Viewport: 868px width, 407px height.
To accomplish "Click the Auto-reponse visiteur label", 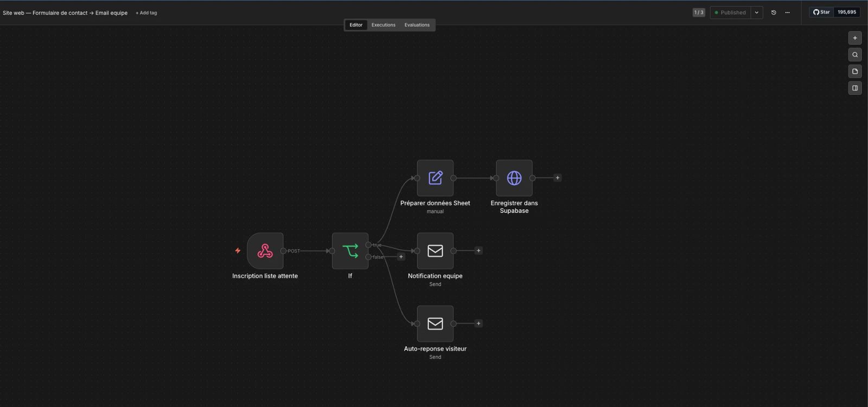I will point(435,349).
